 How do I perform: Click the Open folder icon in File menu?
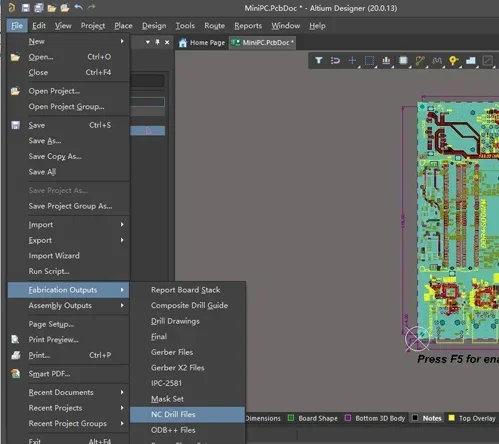(15, 57)
